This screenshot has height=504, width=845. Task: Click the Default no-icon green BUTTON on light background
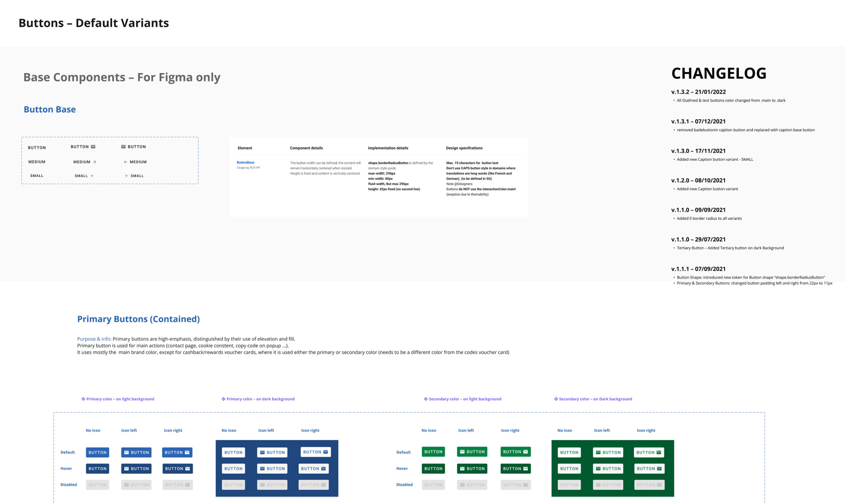click(x=433, y=452)
